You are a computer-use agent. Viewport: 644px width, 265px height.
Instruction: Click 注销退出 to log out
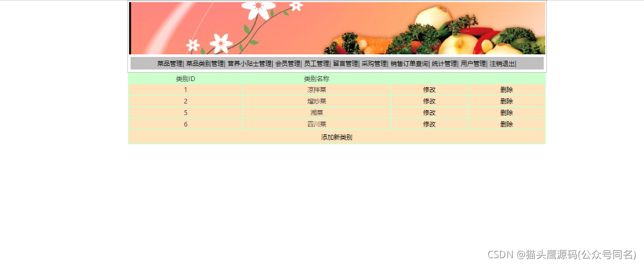tap(502, 64)
